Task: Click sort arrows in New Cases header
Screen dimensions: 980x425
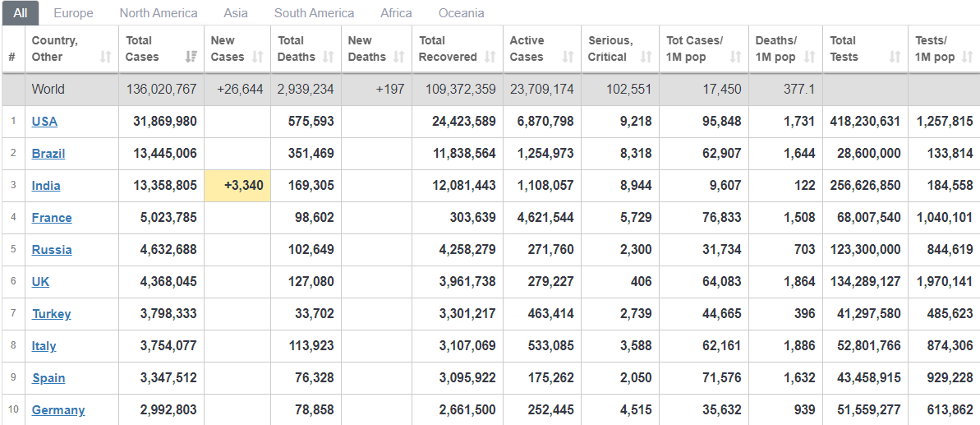Action: pos(257,57)
